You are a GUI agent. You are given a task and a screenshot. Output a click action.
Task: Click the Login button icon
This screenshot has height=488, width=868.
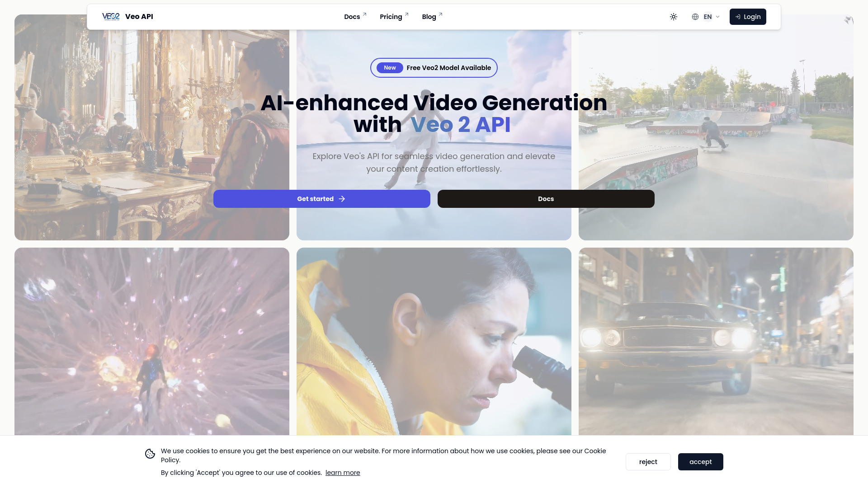coord(738,17)
